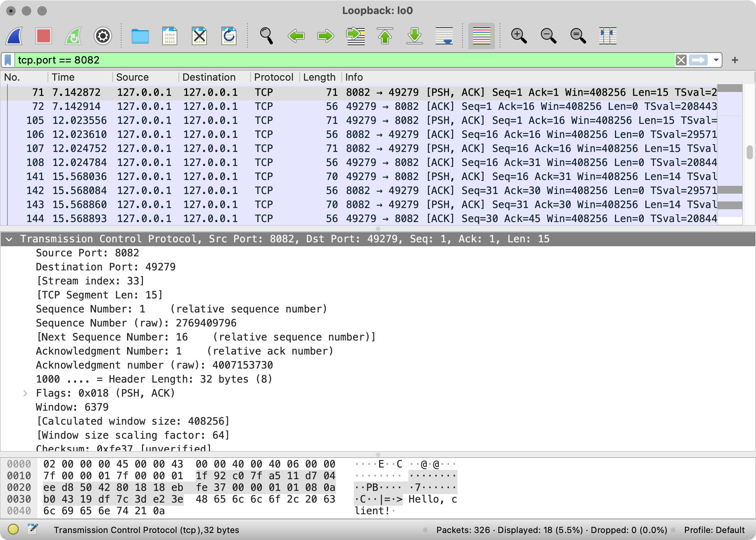Toggle packet colorization rules
This screenshot has width=756, height=540.
coord(481,36)
